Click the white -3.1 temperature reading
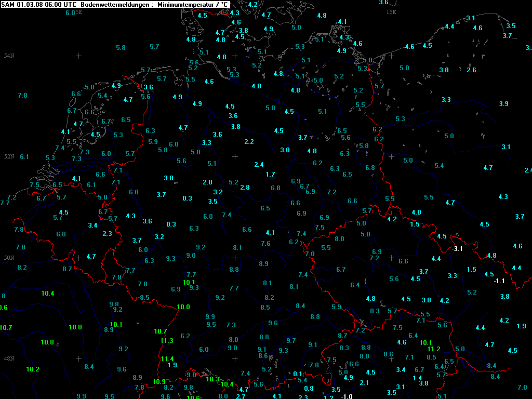Image resolution: width=532 pixels, height=399 pixels. coord(457,249)
